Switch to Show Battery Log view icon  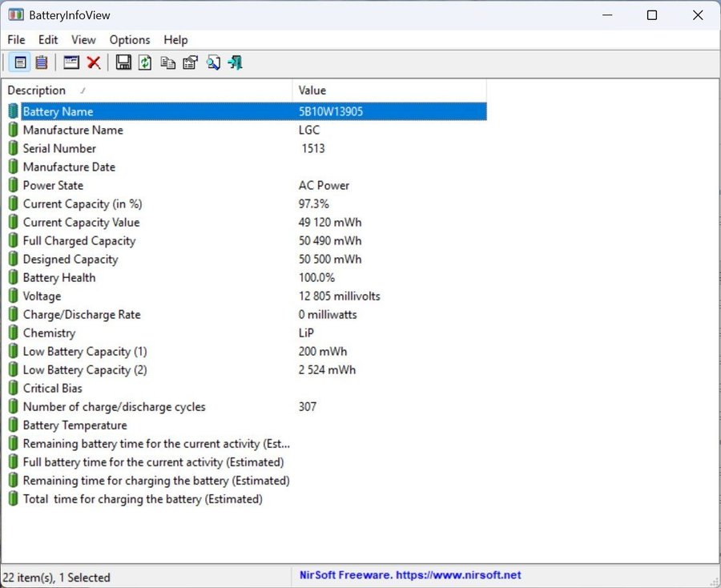[x=42, y=62]
